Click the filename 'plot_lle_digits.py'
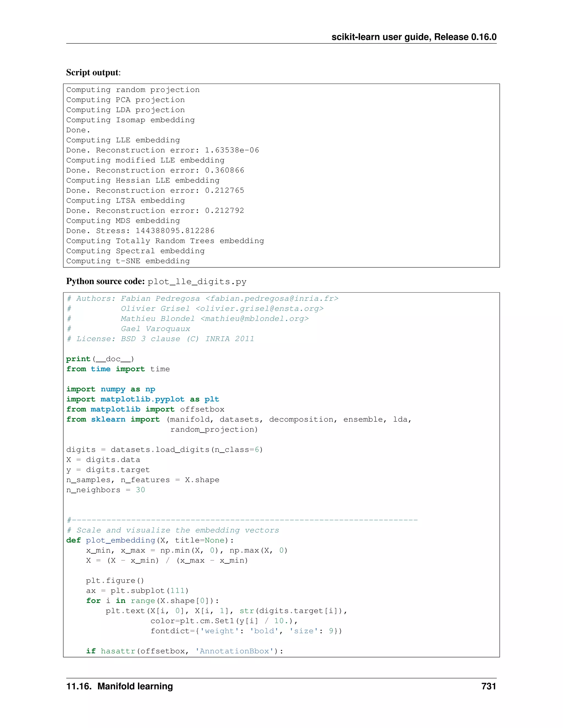 [197, 282]
